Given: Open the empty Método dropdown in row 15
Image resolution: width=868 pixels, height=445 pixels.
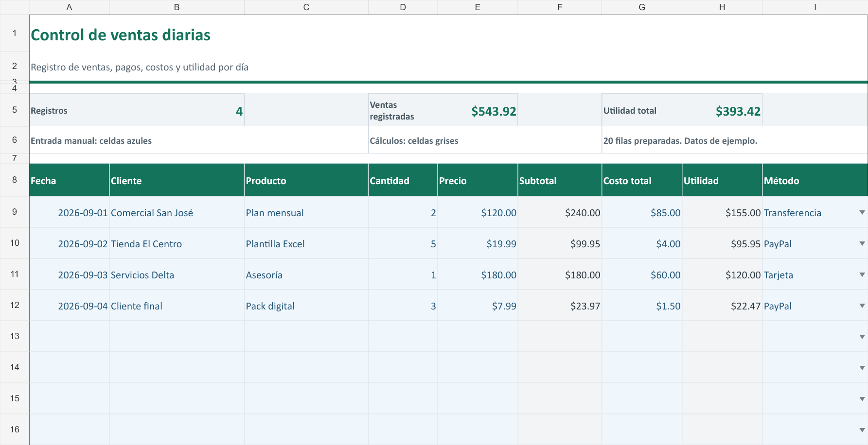Looking at the screenshot, I should click(862, 399).
